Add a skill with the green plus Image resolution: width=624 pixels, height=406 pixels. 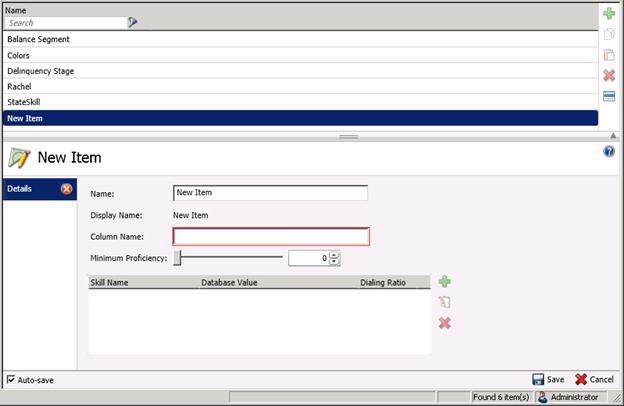tap(445, 284)
